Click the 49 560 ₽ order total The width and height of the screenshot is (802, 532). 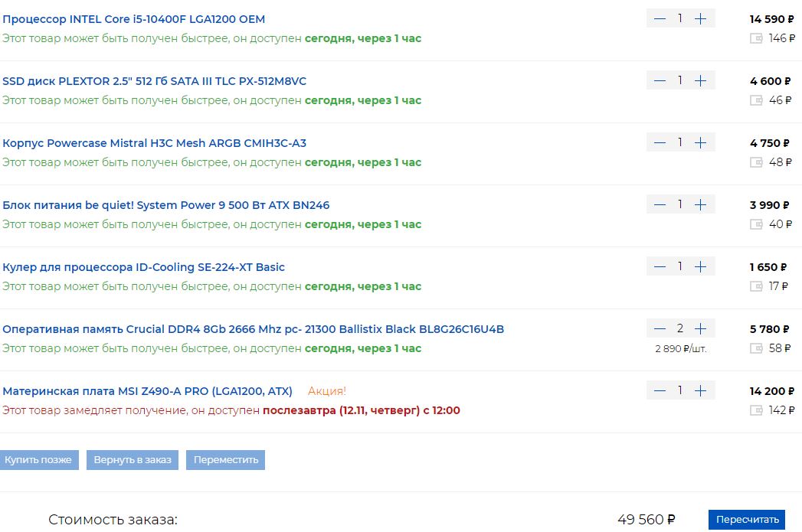pos(647,520)
